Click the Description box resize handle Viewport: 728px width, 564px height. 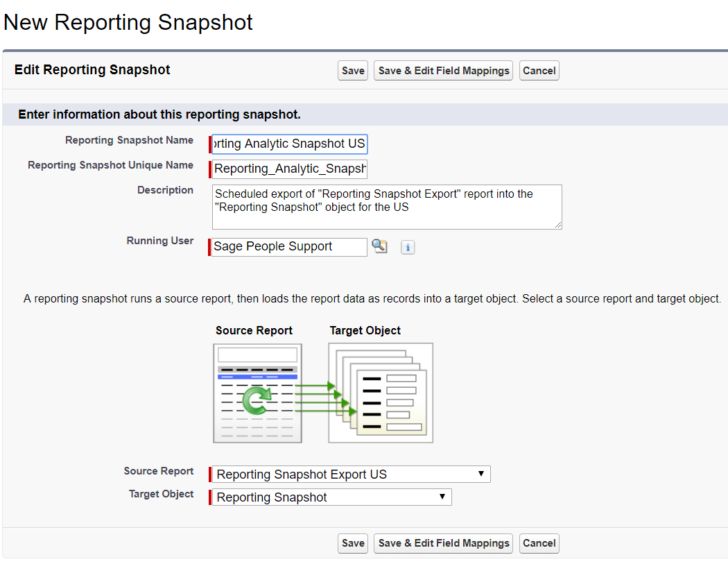pyautogui.click(x=557, y=225)
